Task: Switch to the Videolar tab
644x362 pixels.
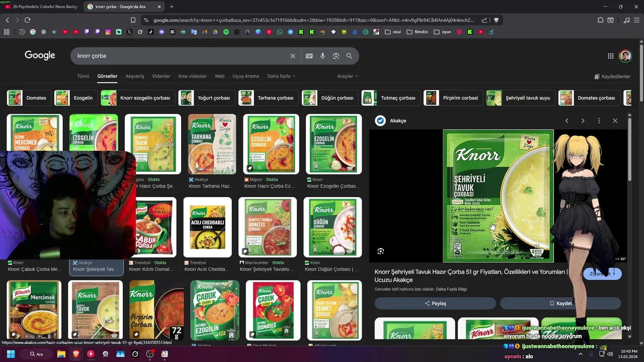Action: [x=161, y=76]
